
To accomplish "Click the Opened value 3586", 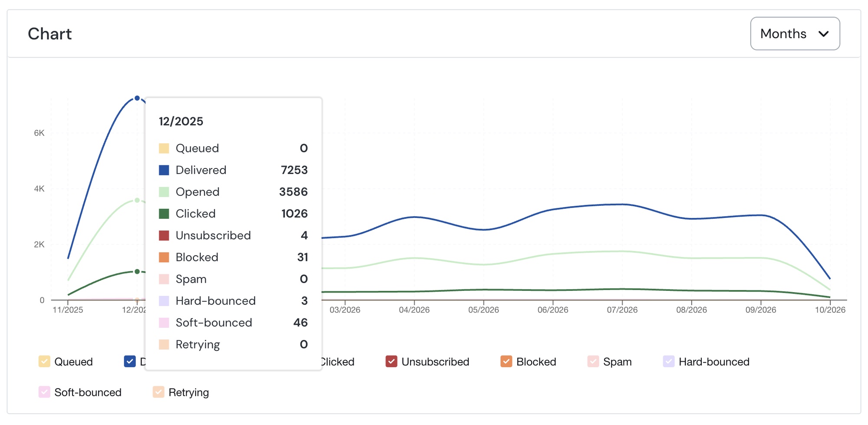I will point(293,192).
